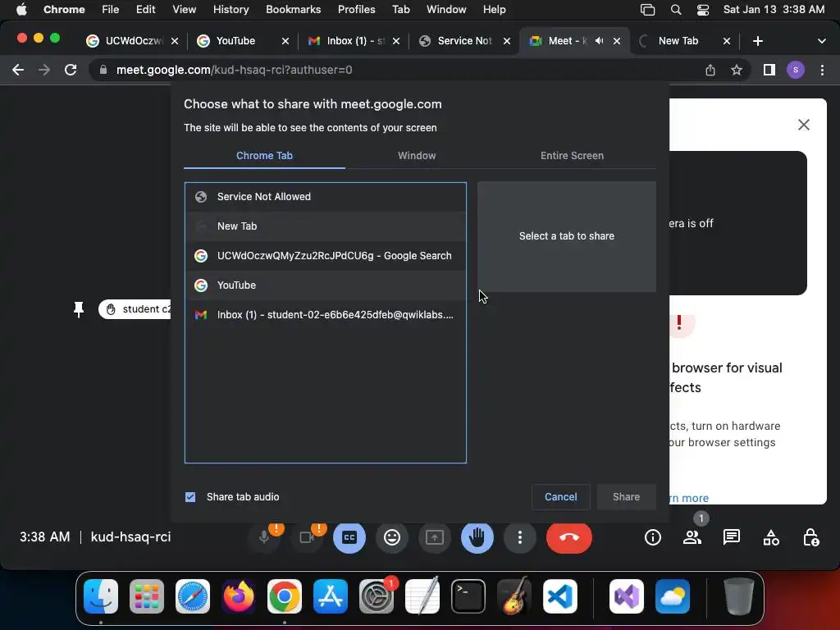Close the Meet side notification panel
The height and width of the screenshot is (630, 840).
804,125
